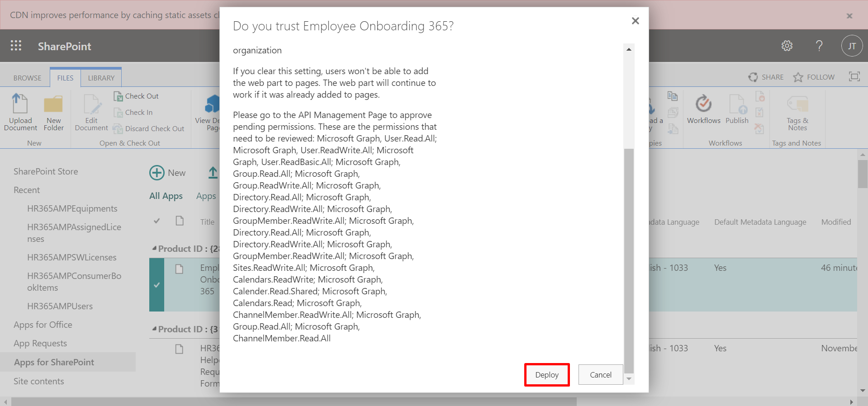This screenshot has height=406, width=868.
Task: Sort by Modified column header
Action: coord(836,222)
